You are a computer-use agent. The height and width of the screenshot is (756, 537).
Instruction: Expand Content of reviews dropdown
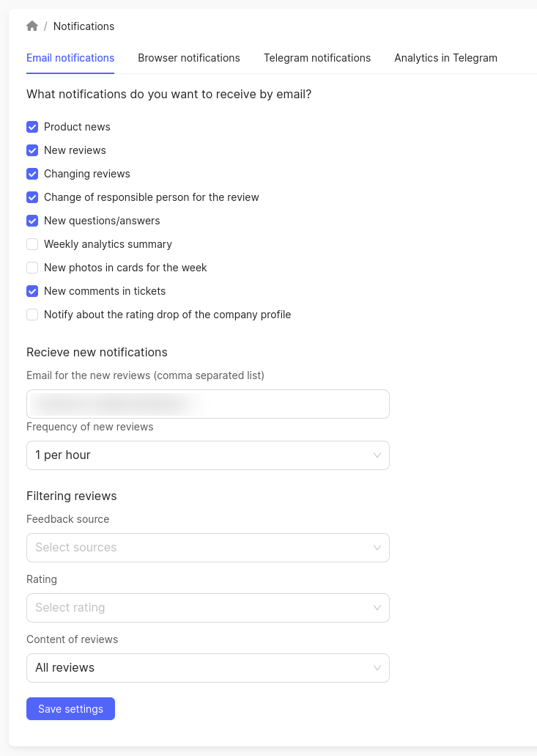207,668
